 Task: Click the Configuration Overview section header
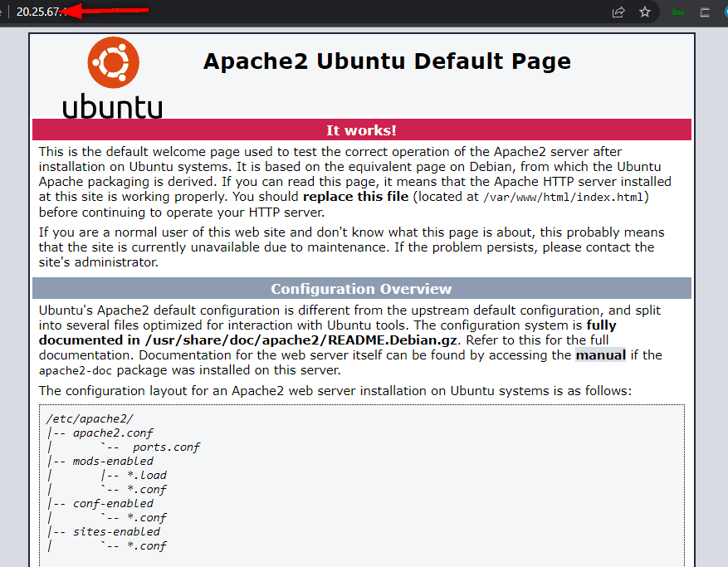362,288
